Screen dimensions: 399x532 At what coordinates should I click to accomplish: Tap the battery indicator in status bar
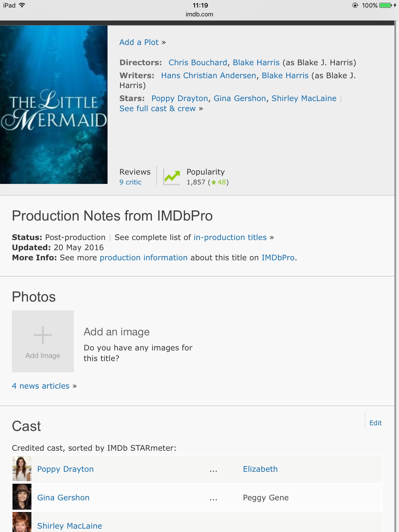[x=385, y=5]
